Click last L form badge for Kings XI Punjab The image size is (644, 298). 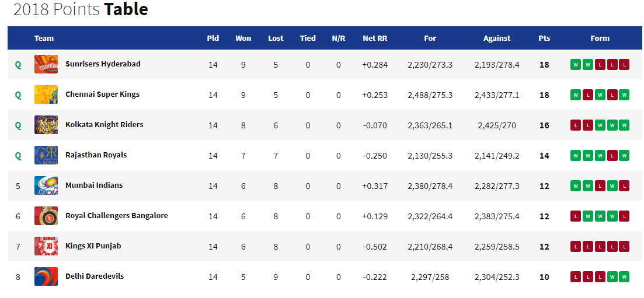click(624, 246)
